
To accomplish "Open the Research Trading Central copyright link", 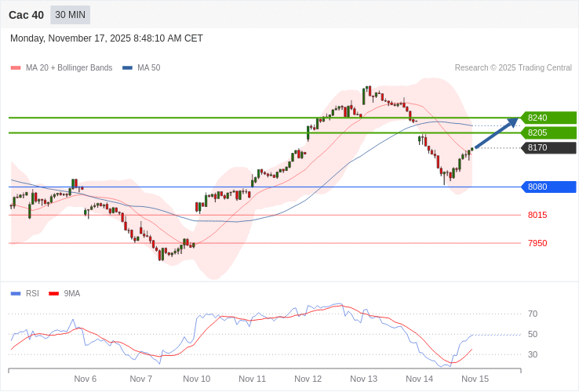I will [513, 68].
